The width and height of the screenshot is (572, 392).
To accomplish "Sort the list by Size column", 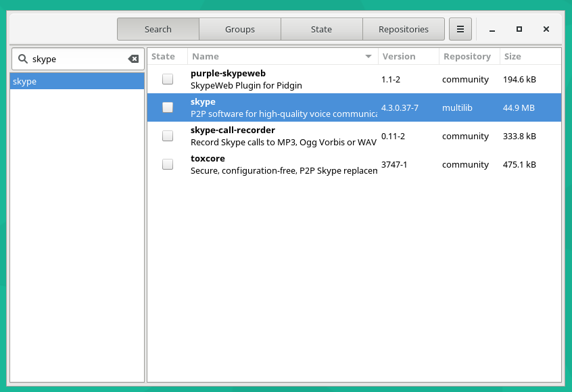I will tap(513, 57).
